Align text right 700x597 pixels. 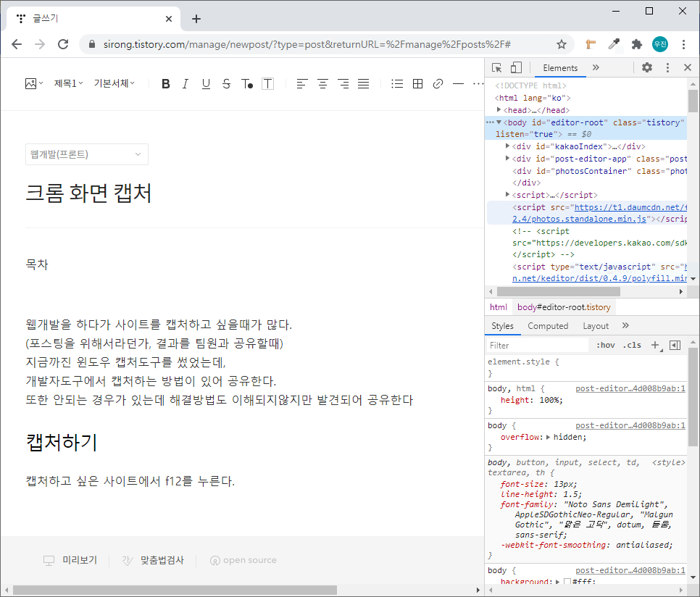coord(343,83)
